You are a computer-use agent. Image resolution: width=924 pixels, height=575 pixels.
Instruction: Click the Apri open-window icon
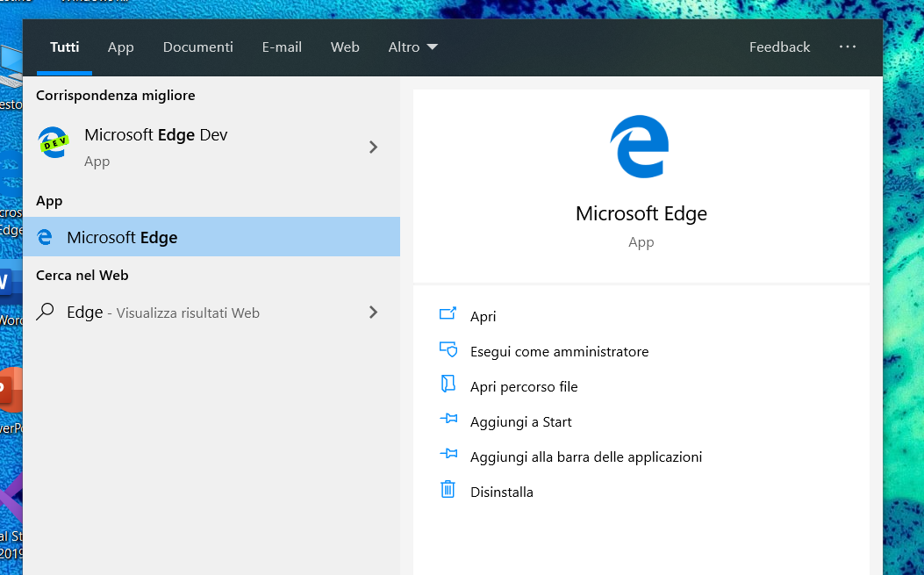click(448, 313)
